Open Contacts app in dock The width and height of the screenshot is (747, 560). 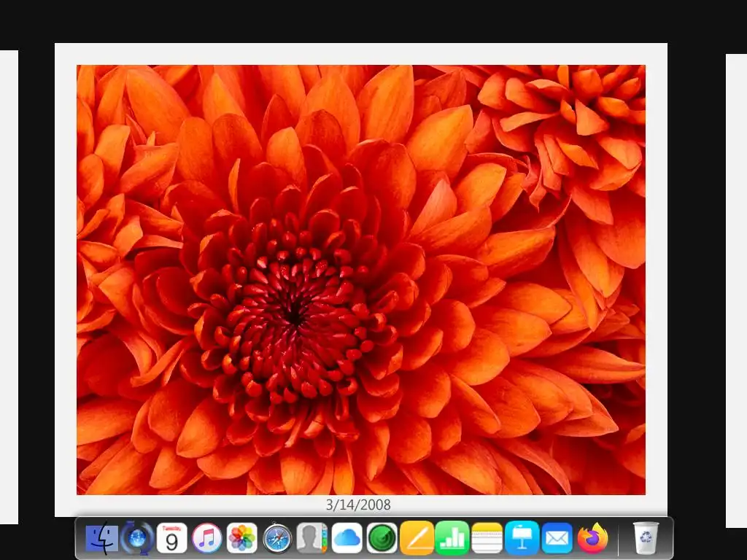312,539
